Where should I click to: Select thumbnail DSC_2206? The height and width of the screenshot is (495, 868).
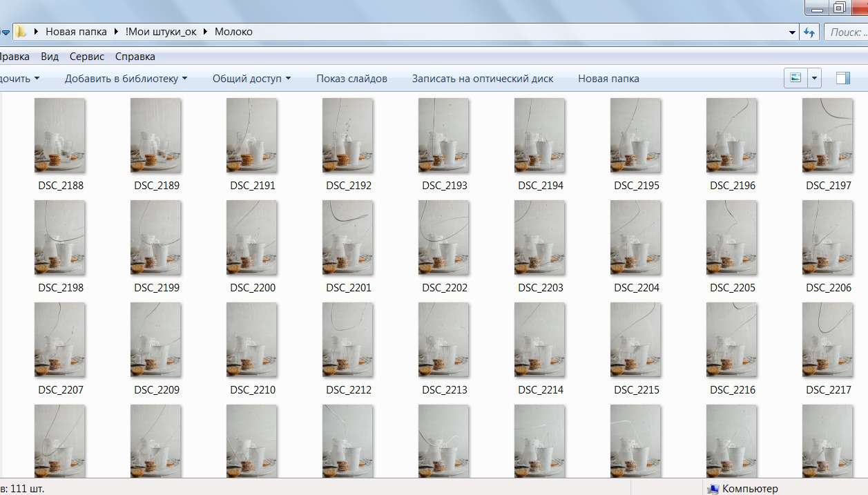(828, 237)
